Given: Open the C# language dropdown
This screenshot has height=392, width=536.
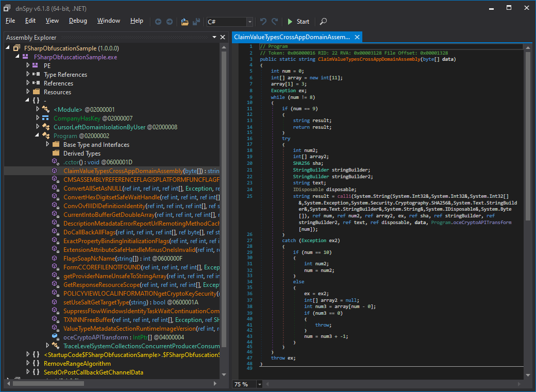Looking at the screenshot, I should (249, 22).
